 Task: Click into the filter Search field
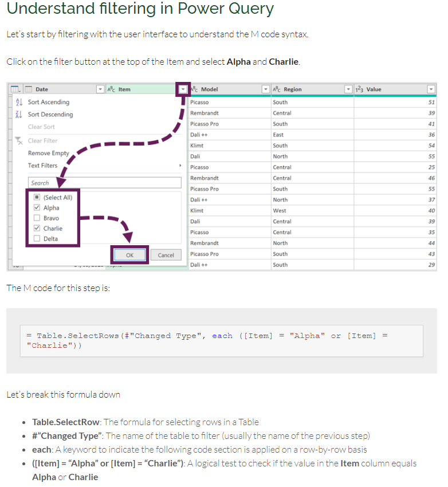(105, 183)
